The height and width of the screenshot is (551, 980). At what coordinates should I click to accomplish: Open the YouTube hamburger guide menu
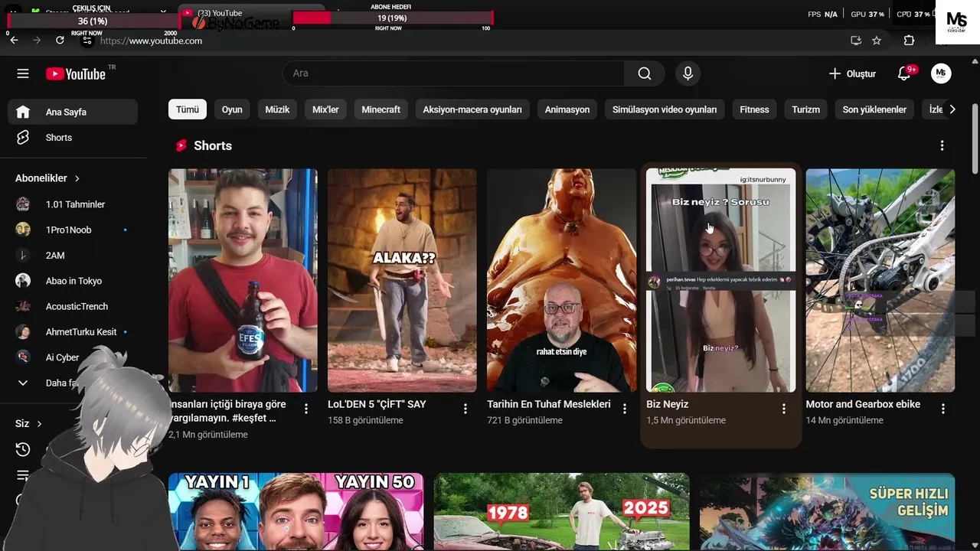pyautogui.click(x=23, y=73)
